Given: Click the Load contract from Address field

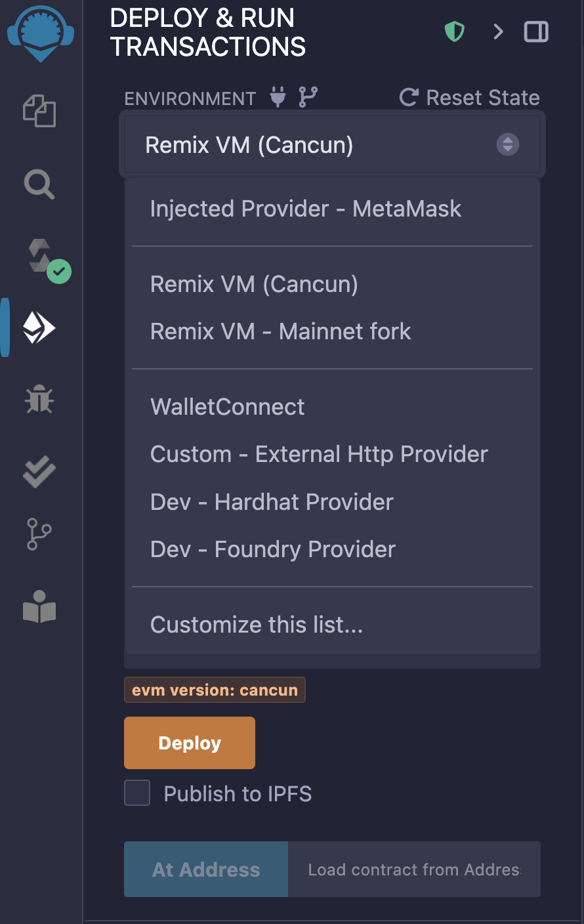Looking at the screenshot, I should [x=414, y=870].
